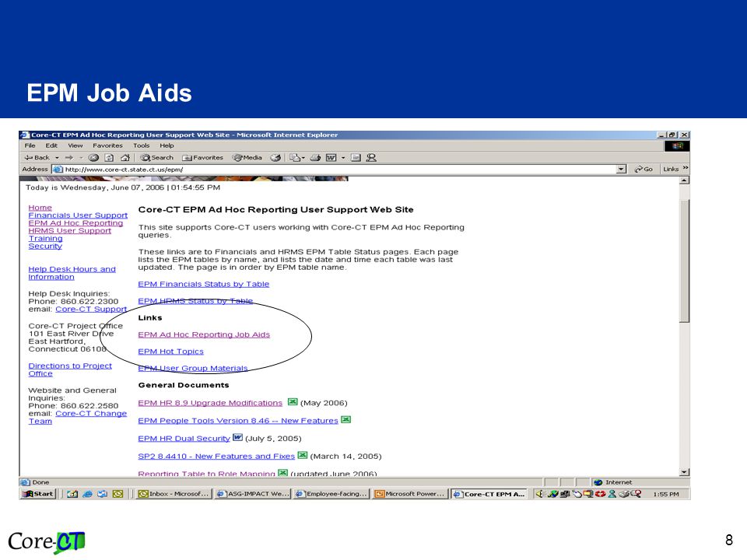Open EPM People Tools Version 8.46 link
Screen dimensions: 747x560
(238, 421)
